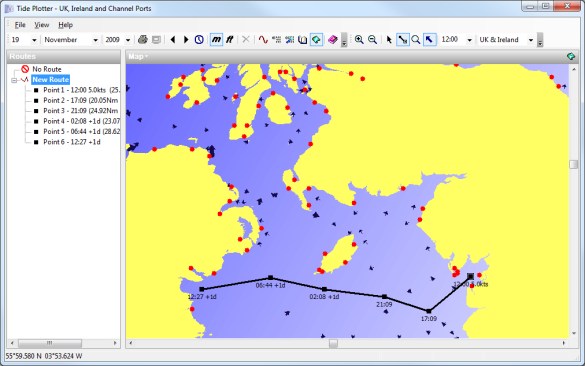Open the Help menu
The width and height of the screenshot is (585, 366).
click(65, 25)
